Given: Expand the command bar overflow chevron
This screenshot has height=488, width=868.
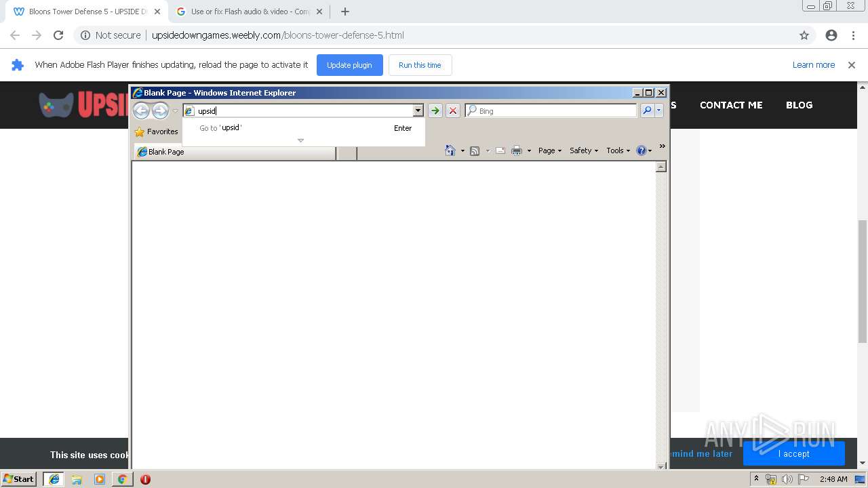Looking at the screenshot, I should click(663, 146).
